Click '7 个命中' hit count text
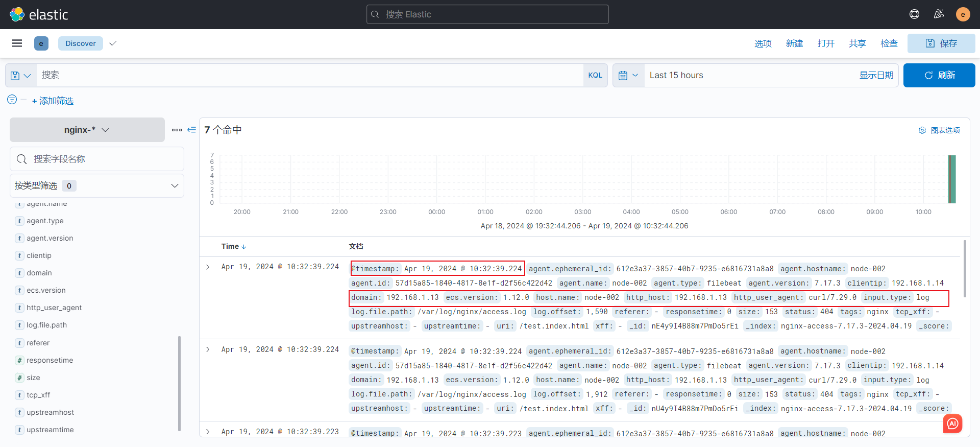The image size is (980, 447). 223,130
